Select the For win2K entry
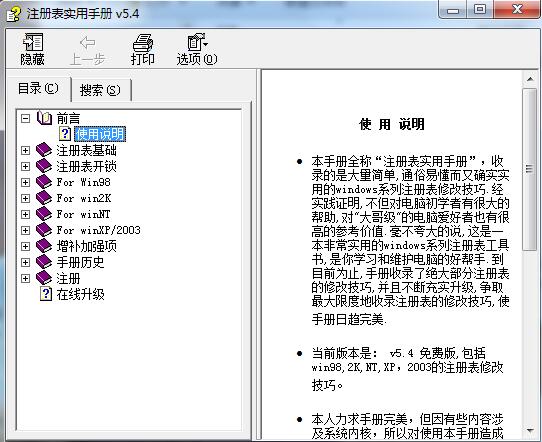 click(x=84, y=198)
